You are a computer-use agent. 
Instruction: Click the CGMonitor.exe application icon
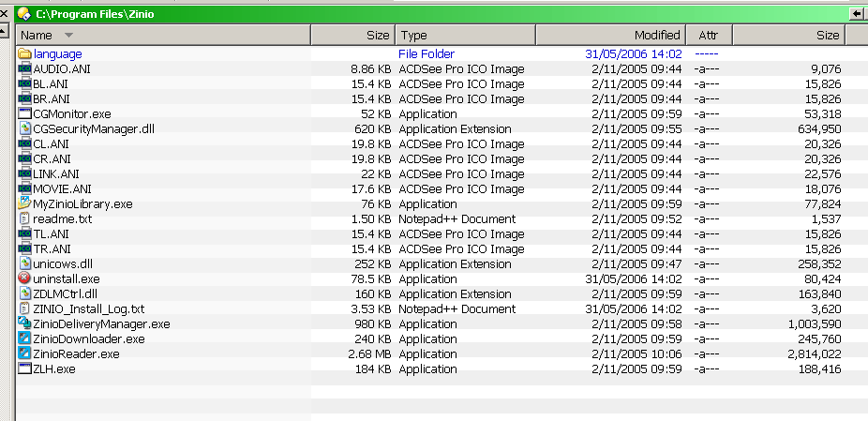point(24,113)
